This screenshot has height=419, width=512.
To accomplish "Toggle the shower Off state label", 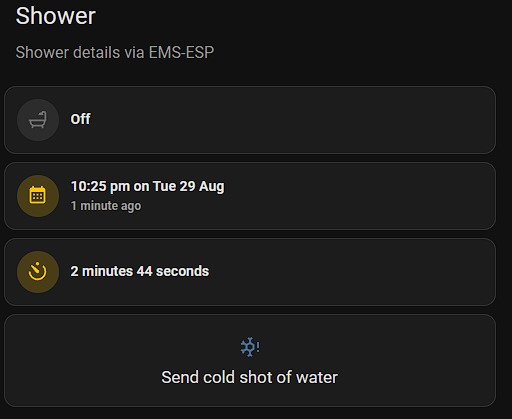I will [x=80, y=119].
